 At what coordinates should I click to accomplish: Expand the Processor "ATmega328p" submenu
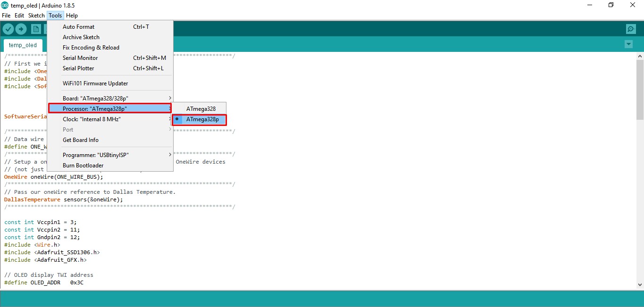point(110,109)
